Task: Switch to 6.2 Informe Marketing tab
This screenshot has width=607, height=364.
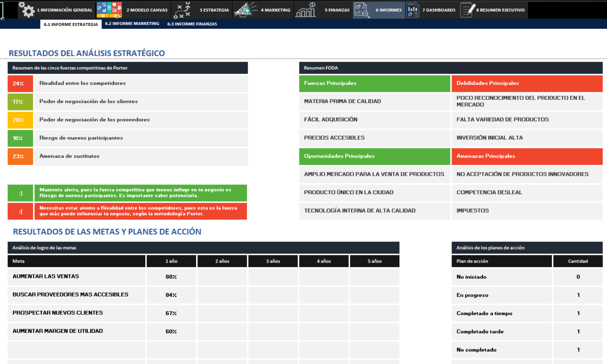Action: tap(132, 24)
